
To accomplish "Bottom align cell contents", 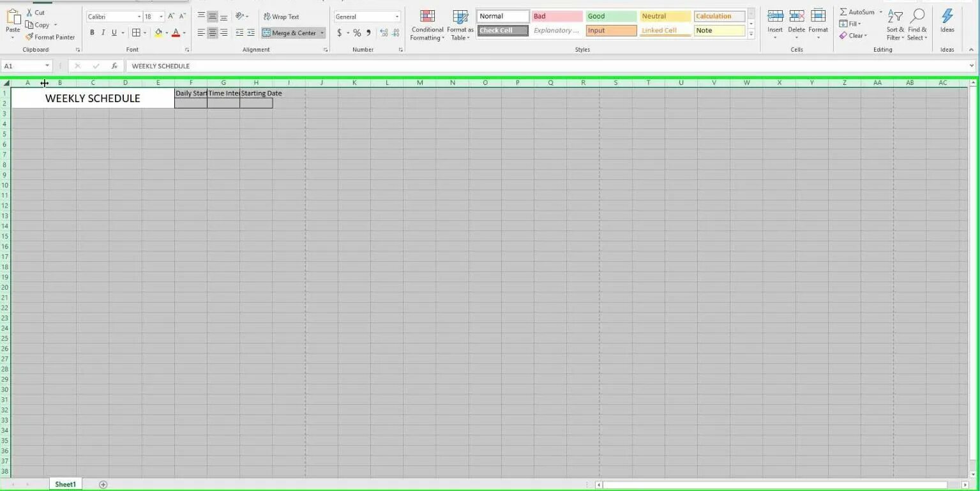I will [223, 17].
